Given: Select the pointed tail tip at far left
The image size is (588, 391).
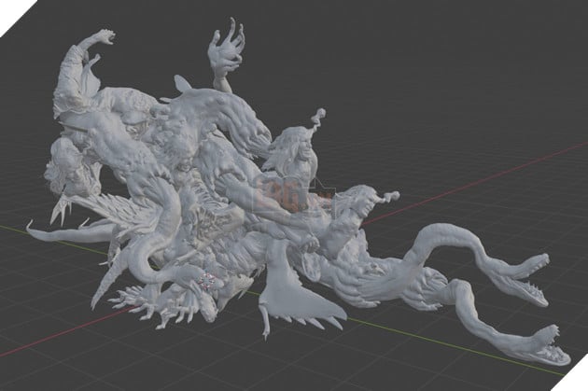Looking at the screenshot, I should point(37,227).
